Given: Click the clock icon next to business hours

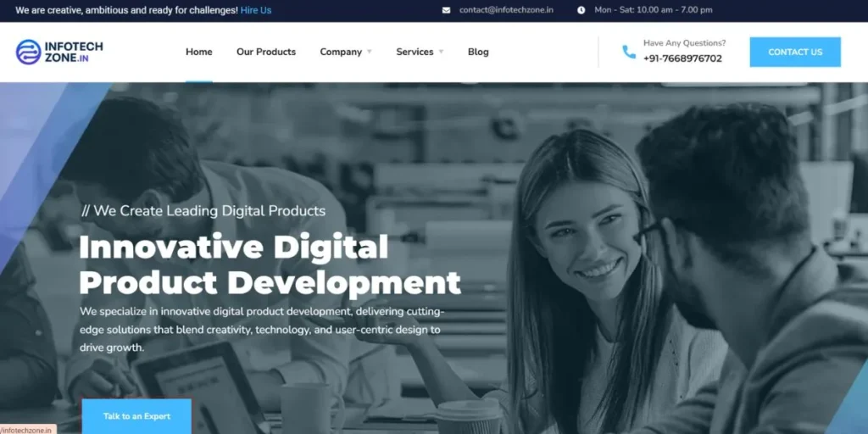Looking at the screenshot, I should [x=581, y=10].
